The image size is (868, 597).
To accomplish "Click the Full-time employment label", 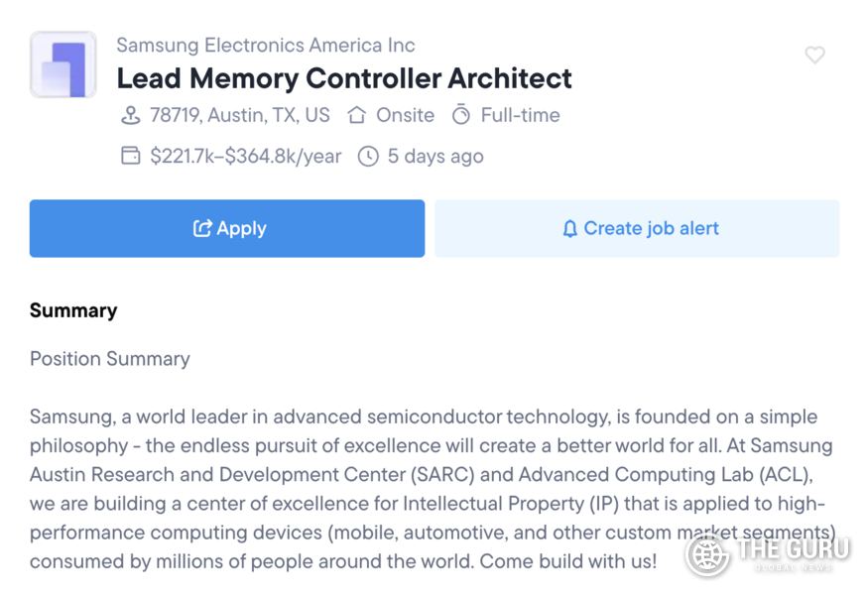I will 520,115.
